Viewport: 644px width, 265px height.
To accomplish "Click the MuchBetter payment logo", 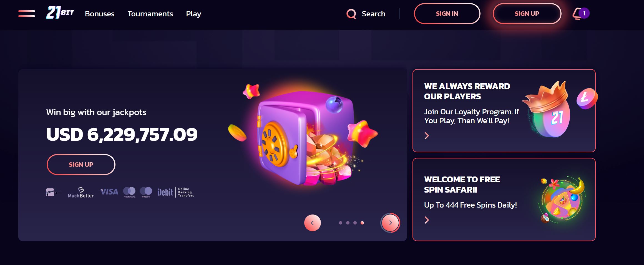I will (x=81, y=192).
